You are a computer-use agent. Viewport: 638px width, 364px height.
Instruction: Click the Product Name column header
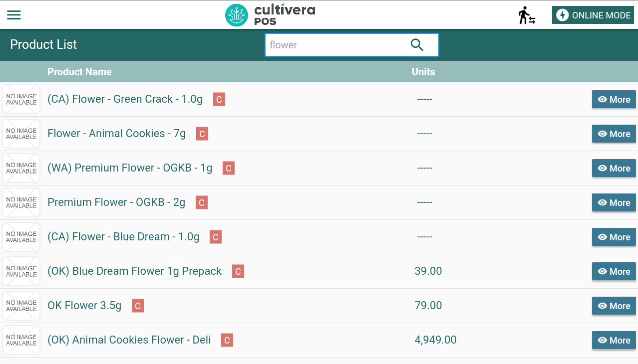79,72
